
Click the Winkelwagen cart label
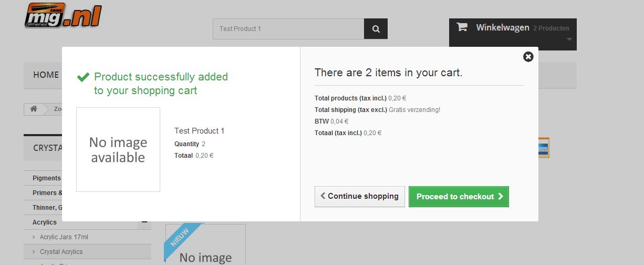pos(502,27)
